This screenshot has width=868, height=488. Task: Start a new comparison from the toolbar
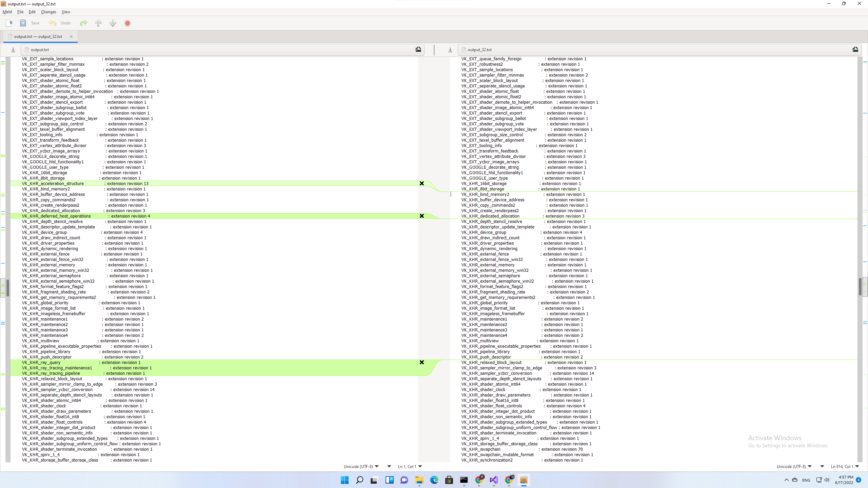click(x=9, y=23)
